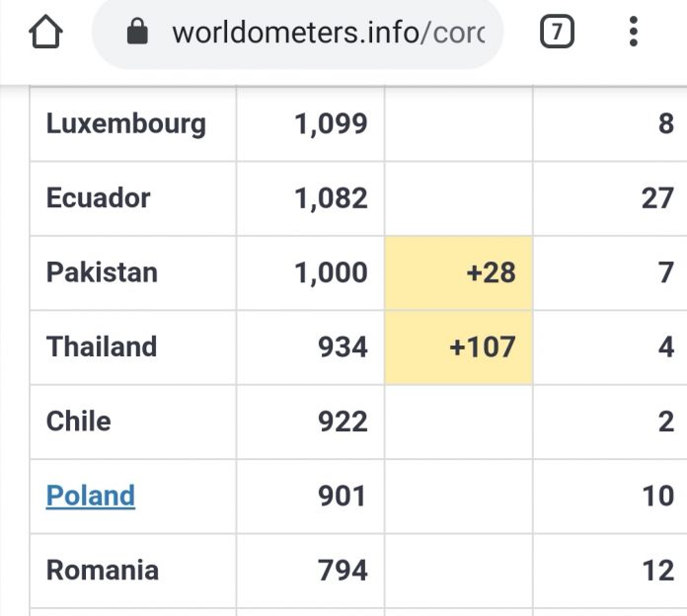Tap the browser home icon

coord(45,34)
